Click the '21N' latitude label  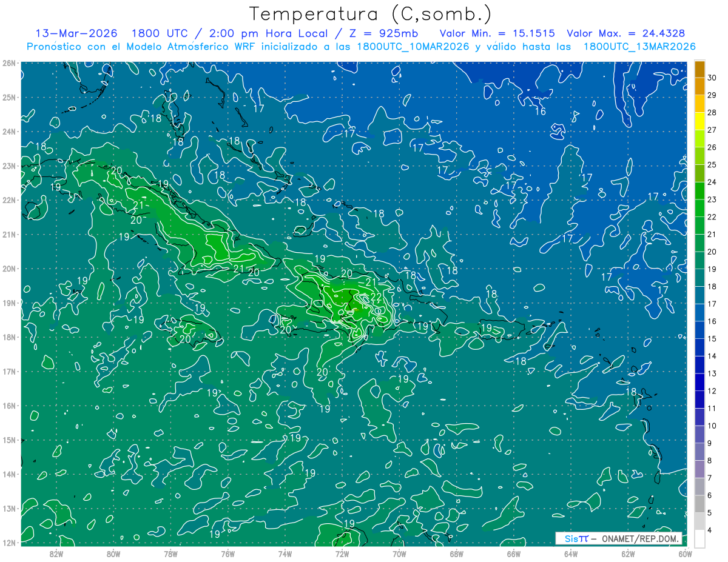point(8,235)
